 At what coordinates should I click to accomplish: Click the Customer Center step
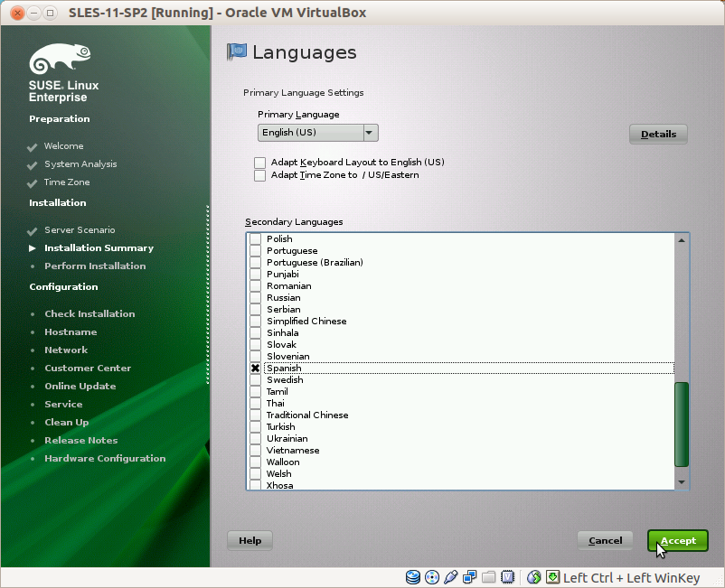pyautogui.click(x=88, y=369)
